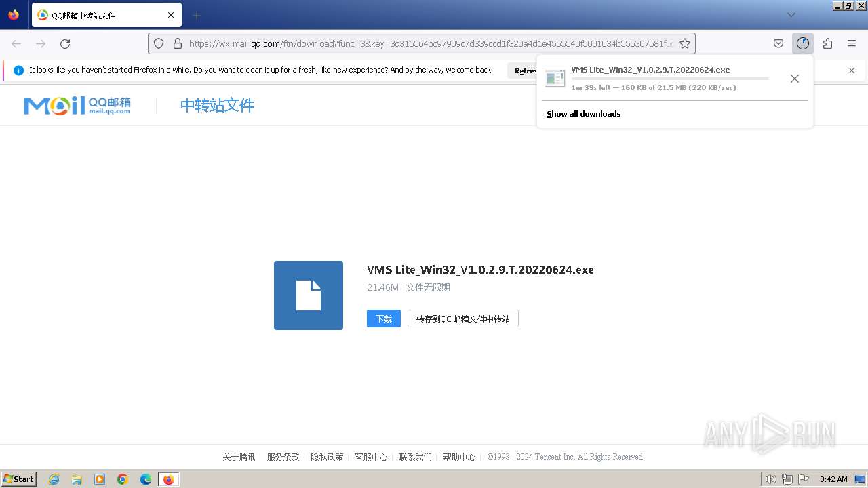868x488 pixels.
Task: Open the 关于腾讯 footer link
Action: pos(239,457)
